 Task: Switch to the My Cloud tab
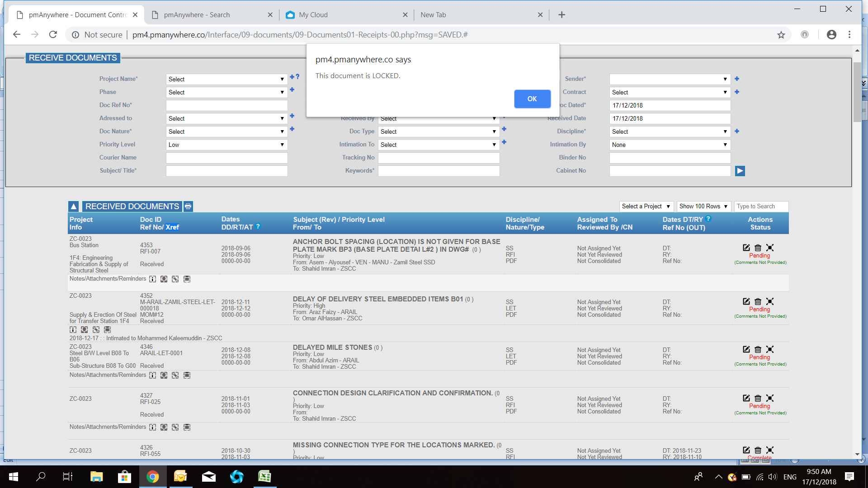point(313,15)
